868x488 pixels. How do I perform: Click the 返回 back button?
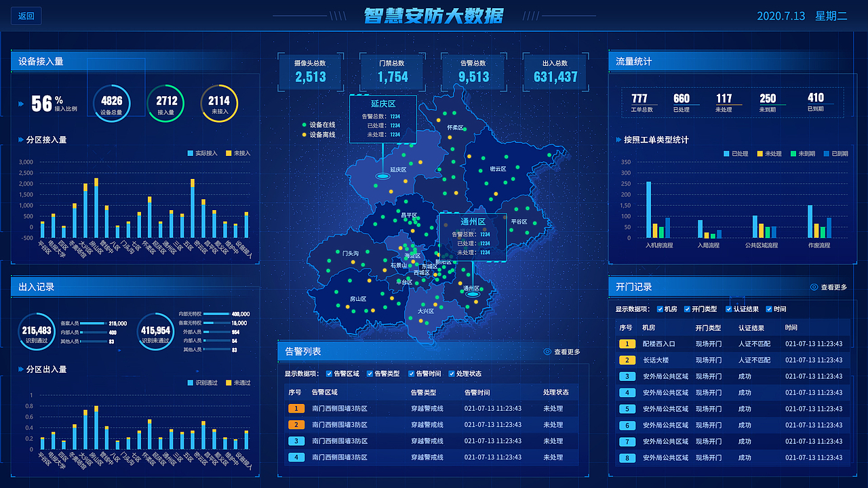click(x=26, y=16)
